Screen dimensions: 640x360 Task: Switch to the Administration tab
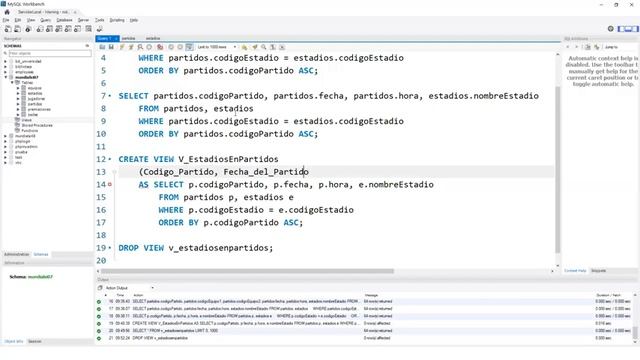(17, 254)
